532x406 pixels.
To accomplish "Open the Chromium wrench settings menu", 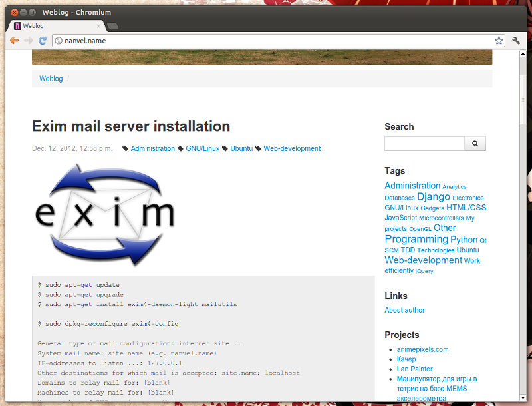I will (516, 41).
